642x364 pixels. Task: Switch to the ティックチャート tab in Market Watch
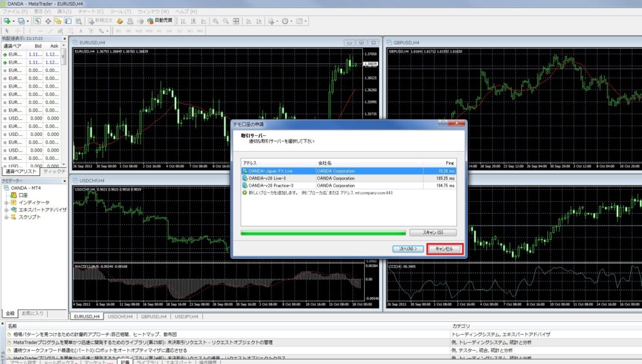click(x=55, y=172)
